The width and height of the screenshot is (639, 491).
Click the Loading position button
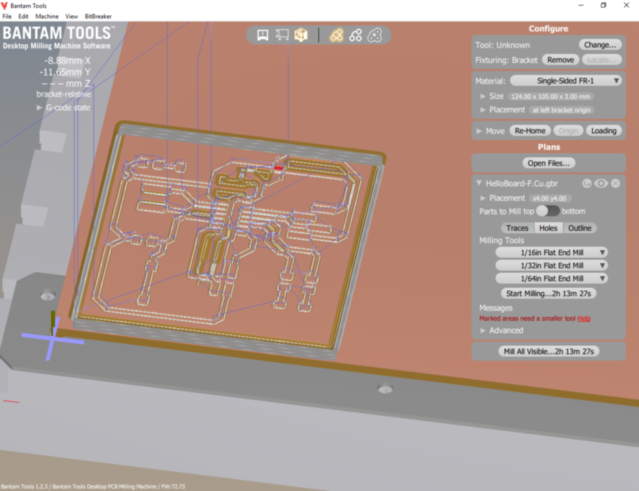[604, 131]
